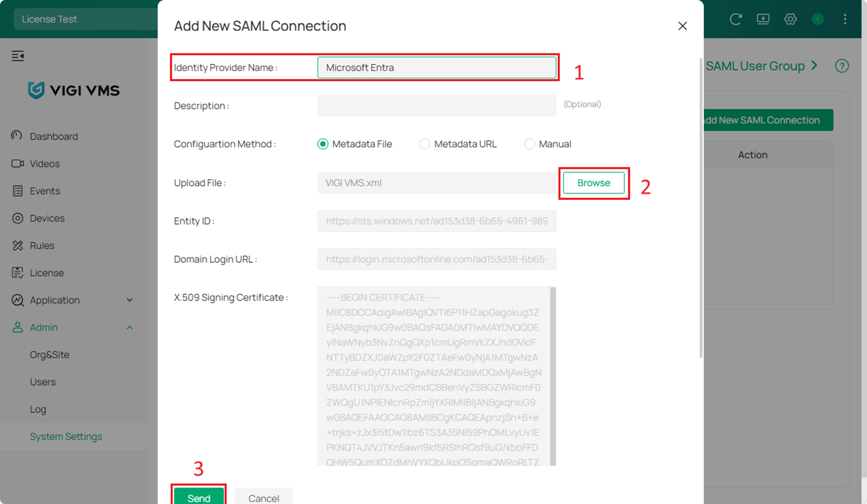867x504 pixels.
Task: Click the Domain Login URL field
Action: [437, 259]
